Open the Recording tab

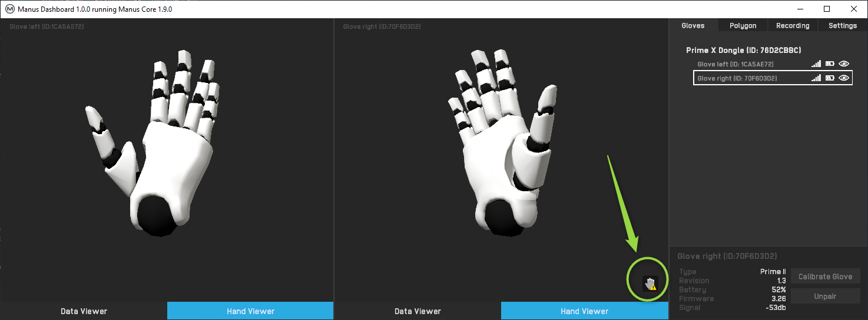pyautogui.click(x=793, y=26)
